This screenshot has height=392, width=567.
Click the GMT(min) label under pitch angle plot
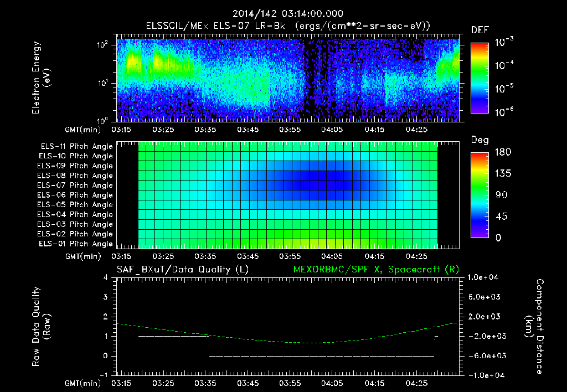(83, 257)
